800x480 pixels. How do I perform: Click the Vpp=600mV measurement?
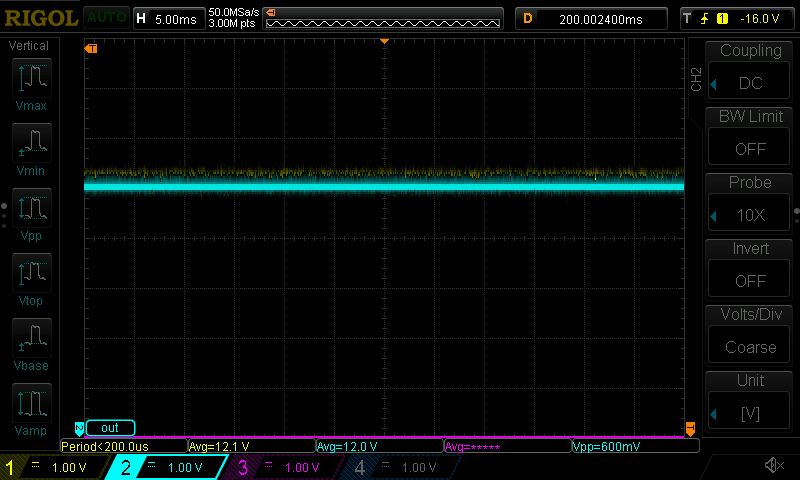point(636,446)
